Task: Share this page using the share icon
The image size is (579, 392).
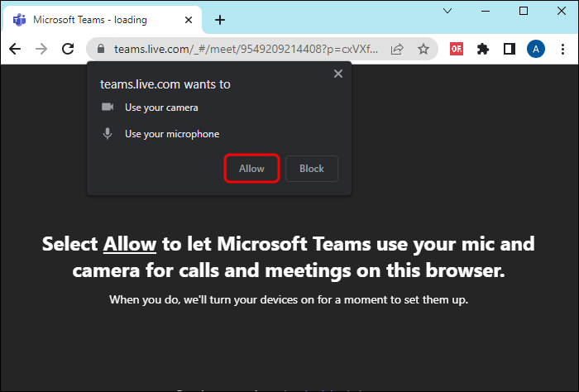Action: tap(398, 49)
